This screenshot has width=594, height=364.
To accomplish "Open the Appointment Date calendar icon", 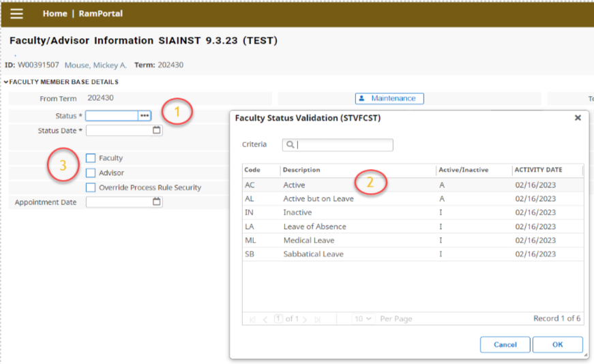I will pyautogui.click(x=156, y=202).
